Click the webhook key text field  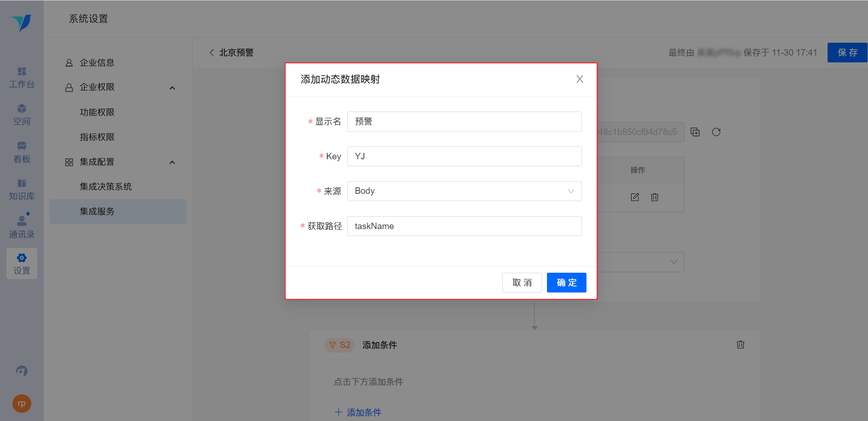coord(640,132)
